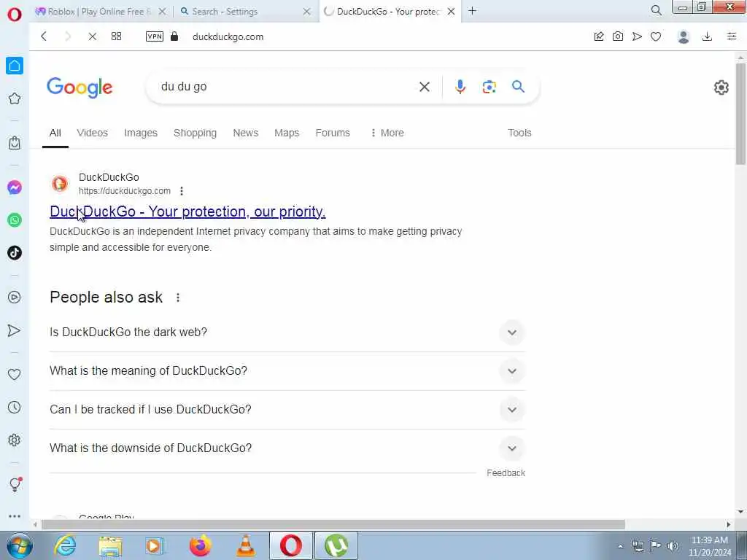
Task: Stop loading the current page
Action: 93,36
